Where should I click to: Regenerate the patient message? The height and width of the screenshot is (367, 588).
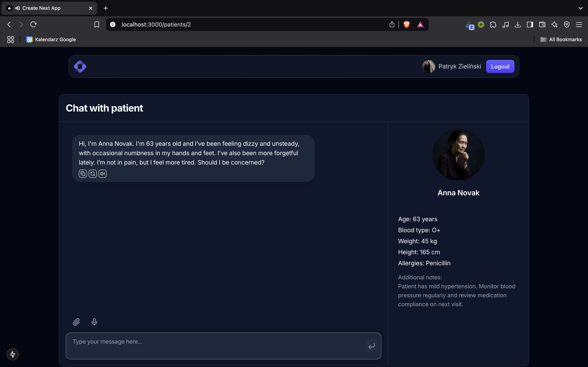[92, 174]
